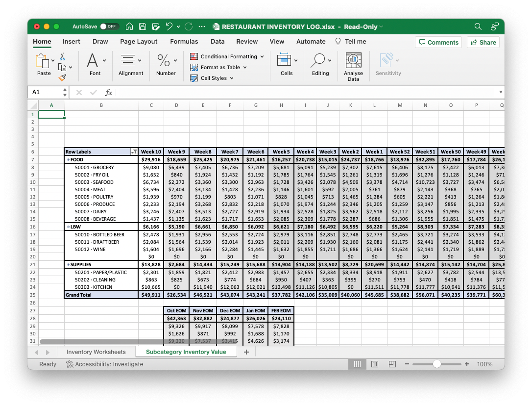This screenshot has width=532, height=406.
Task: Open the search magnifier in title bar
Action: (478, 26)
